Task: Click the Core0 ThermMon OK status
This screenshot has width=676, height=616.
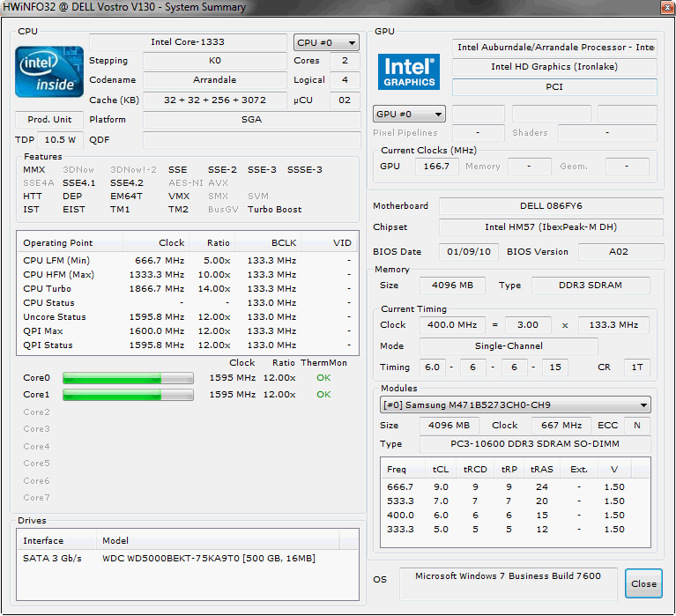Action: pos(323,378)
